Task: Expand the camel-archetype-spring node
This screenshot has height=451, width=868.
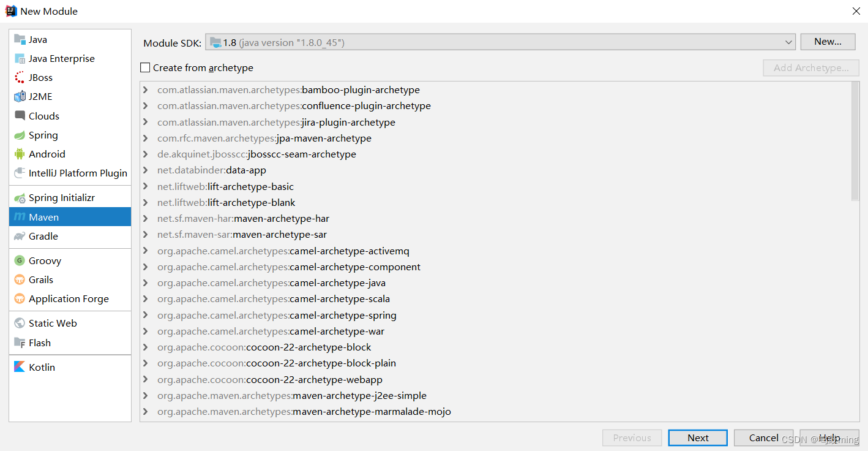Action: click(146, 316)
